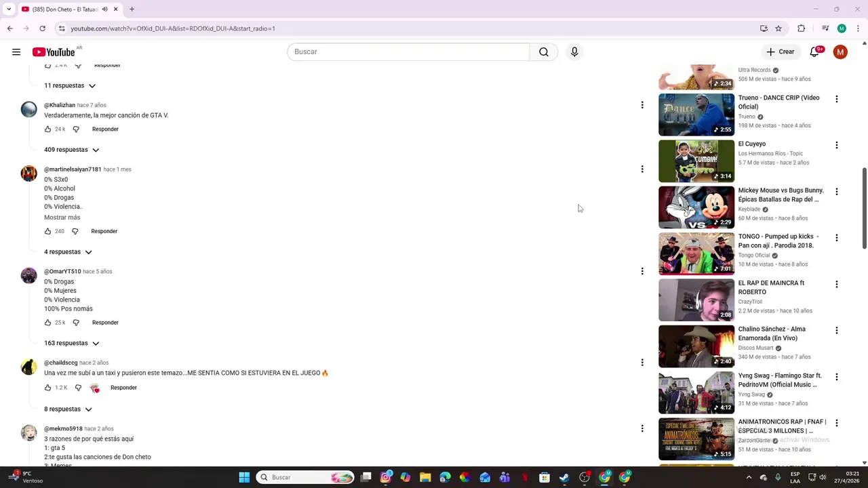
Task: Open options menu for @chaildsccg comment
Action: 642,363
